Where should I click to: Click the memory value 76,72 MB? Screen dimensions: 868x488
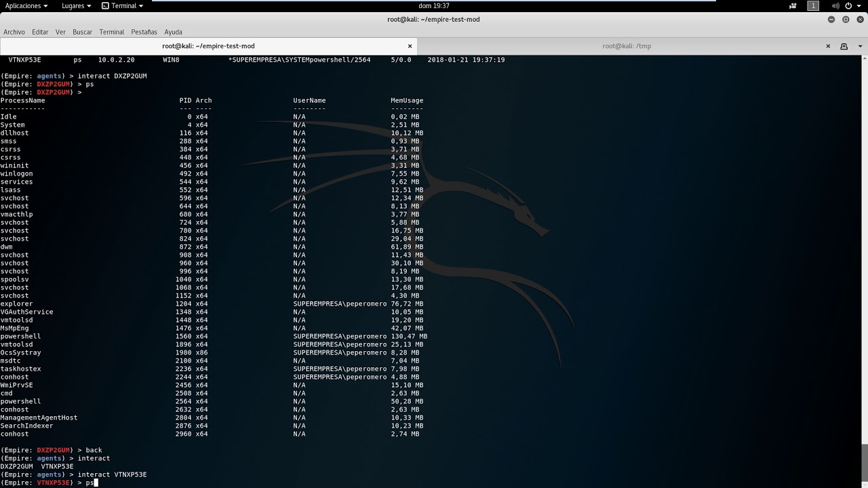pyautogui.click(x=407, y=304)
